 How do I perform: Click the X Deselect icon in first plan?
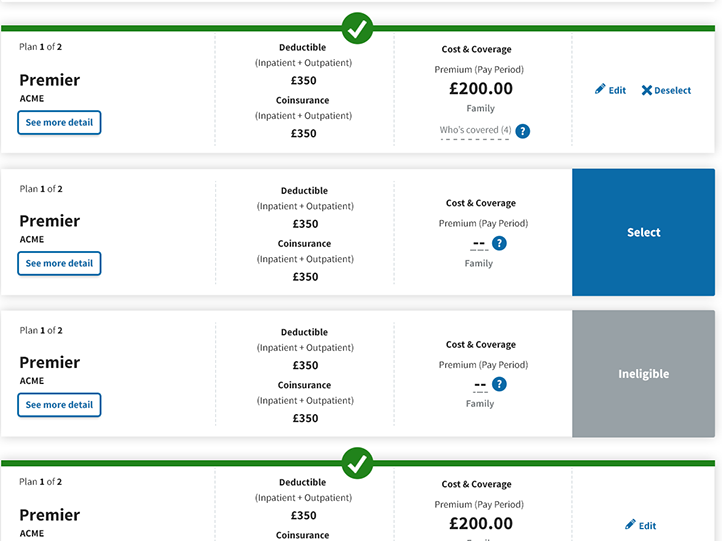(646, 90)
